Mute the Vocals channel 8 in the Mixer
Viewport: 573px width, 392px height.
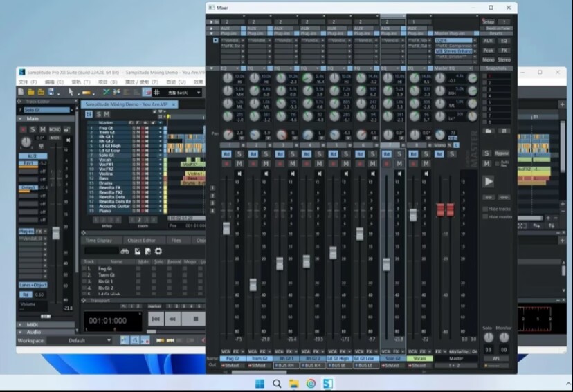[x=426, y=164]
